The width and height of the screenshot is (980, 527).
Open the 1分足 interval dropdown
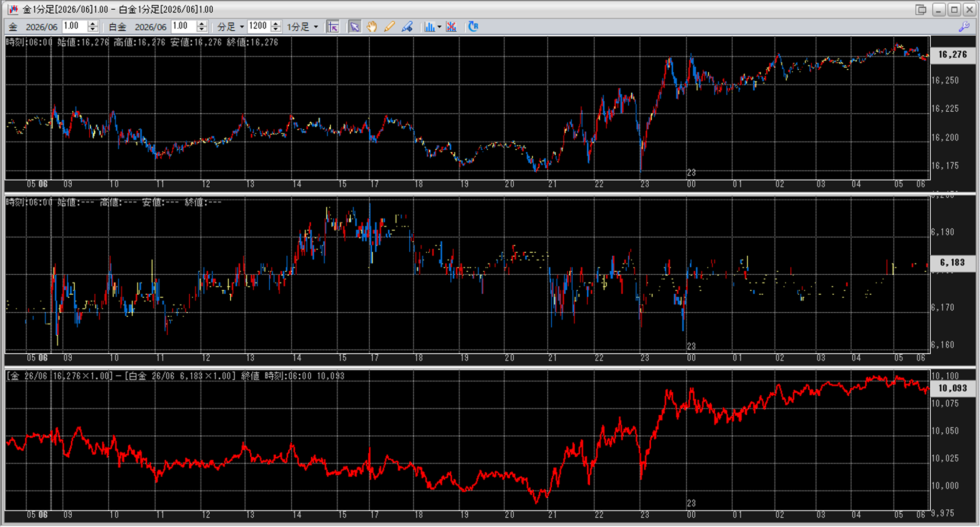(302, 27)
